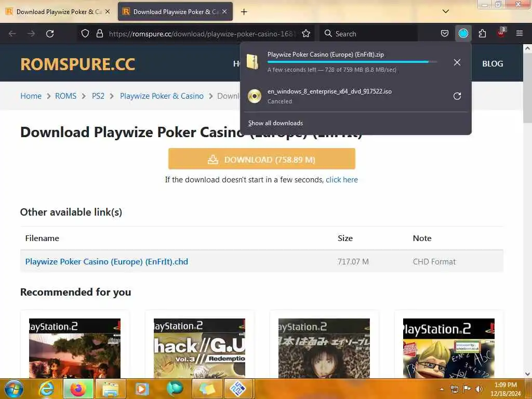
Task: Open the volume speaker tray icon
Action: point(479,389)
